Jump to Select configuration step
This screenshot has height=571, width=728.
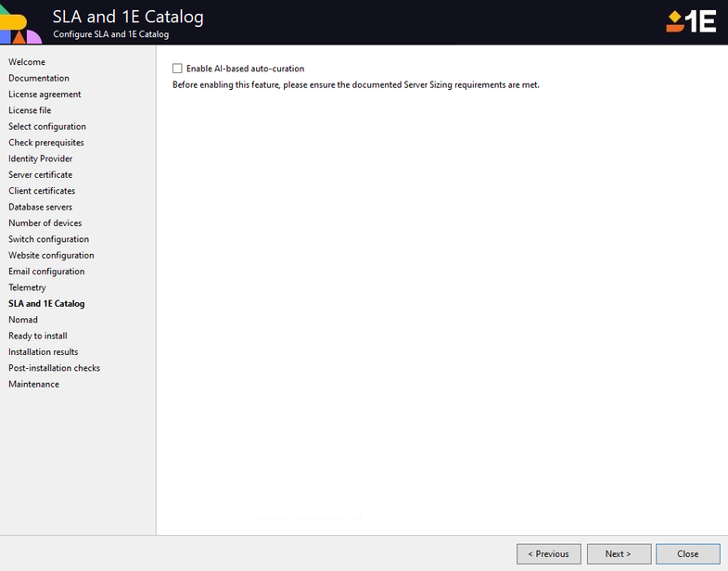47,127
